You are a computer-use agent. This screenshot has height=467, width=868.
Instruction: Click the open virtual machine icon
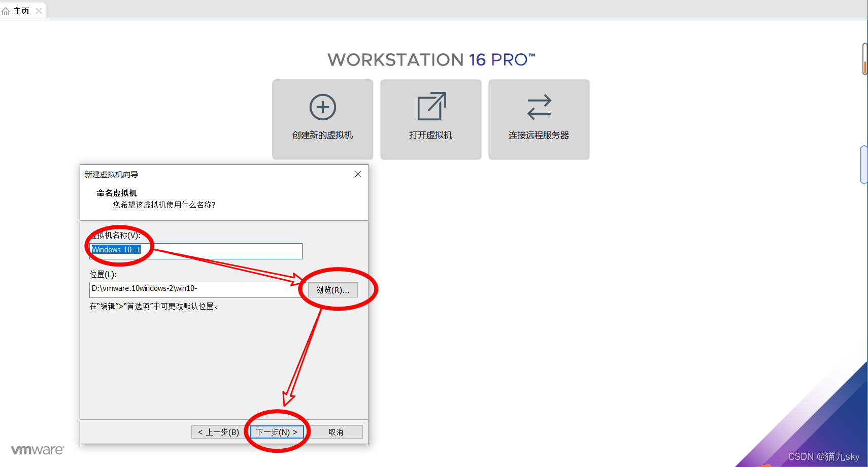(x=431, y=106)
